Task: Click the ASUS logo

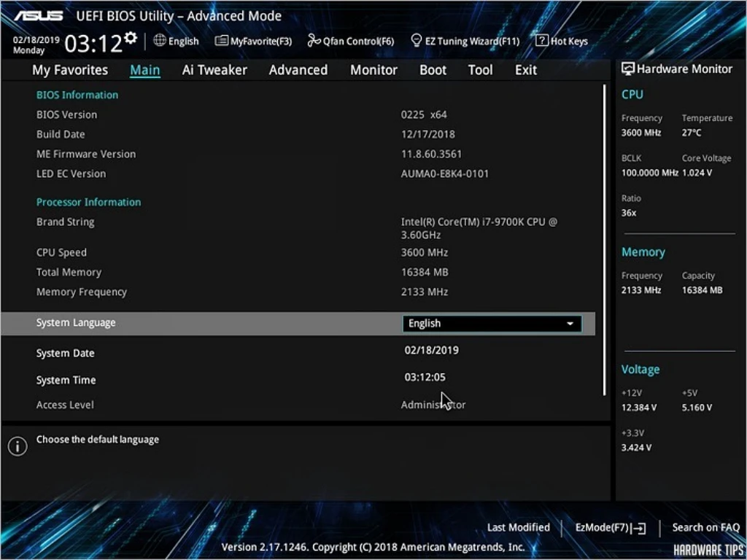Action: click(x=38, y=16)
